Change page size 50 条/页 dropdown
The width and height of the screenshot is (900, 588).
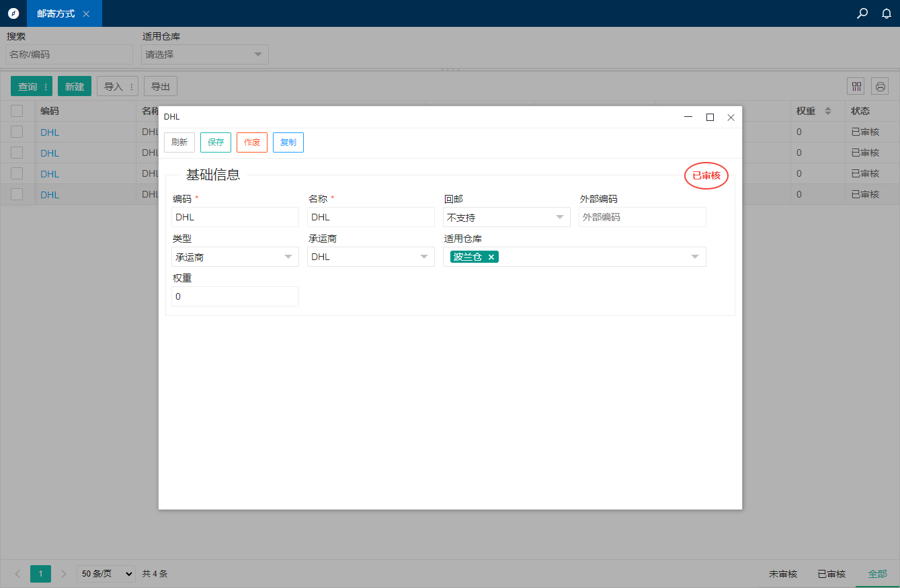coord(106,574)
